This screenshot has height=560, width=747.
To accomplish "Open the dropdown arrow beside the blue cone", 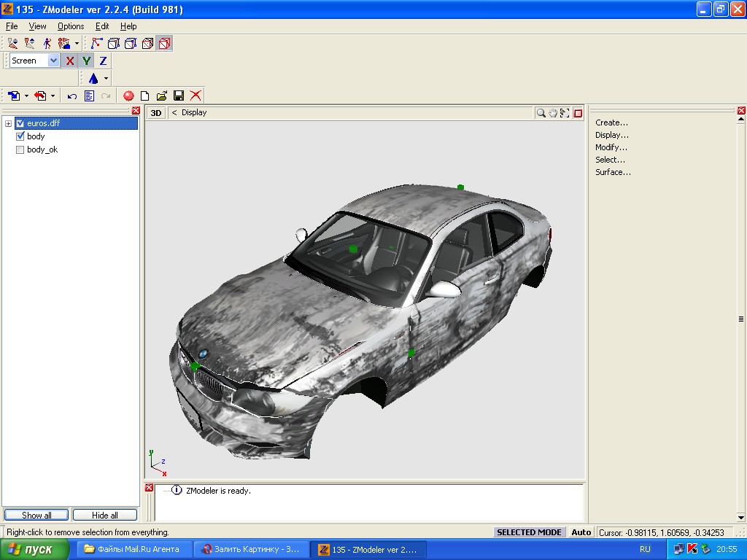I will (106, 79).
